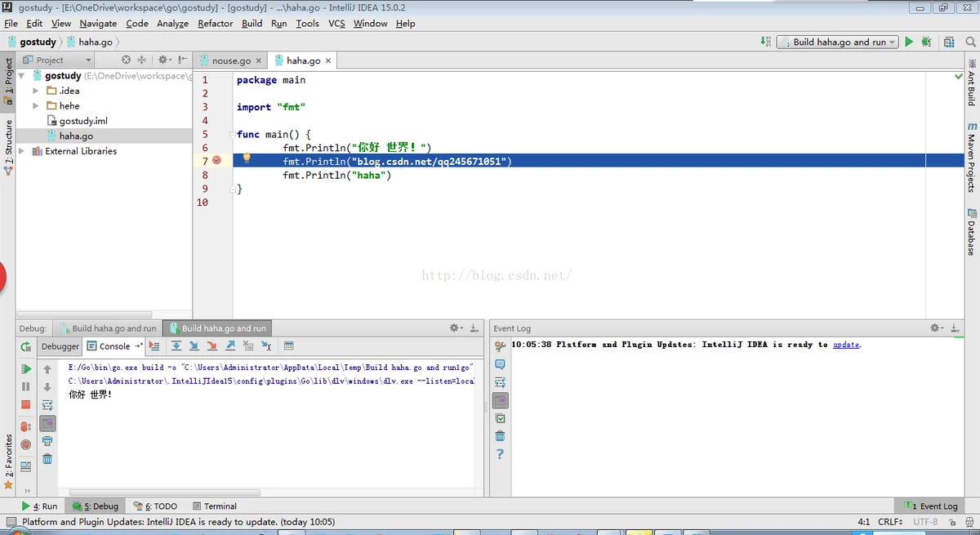Switch to the nouse.go editor tab
Image resolution: width=980 pixels, height=535 pixels.
click(231, 60)
